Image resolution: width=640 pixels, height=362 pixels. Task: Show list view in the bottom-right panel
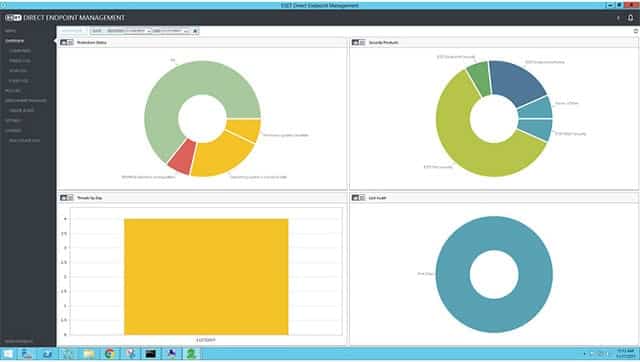coord(362,198)
